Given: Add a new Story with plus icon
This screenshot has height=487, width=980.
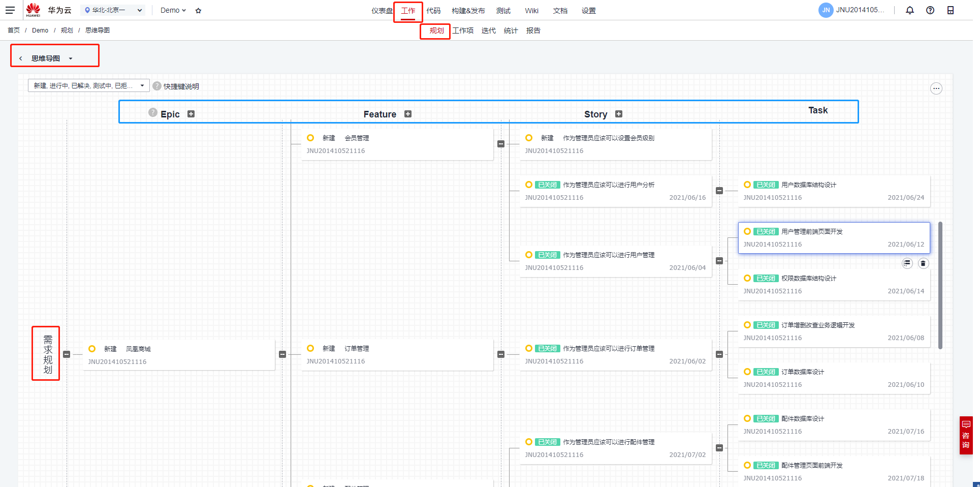Looking at the screenshot, I should click(619, 114).
